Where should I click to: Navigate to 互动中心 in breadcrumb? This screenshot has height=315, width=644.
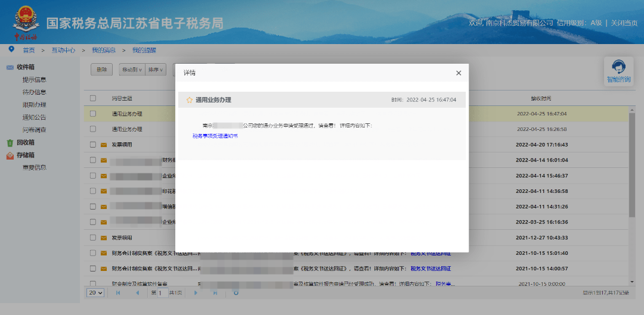point(63,50)
